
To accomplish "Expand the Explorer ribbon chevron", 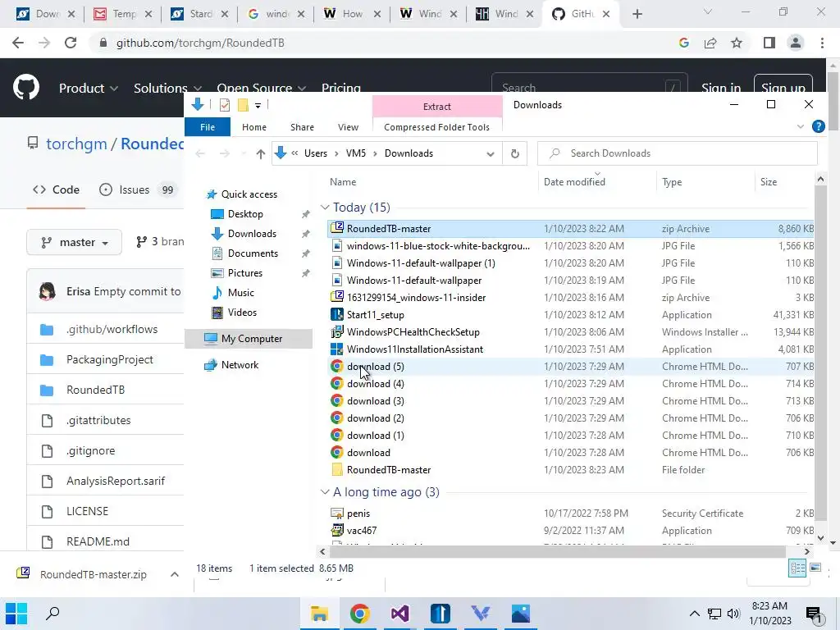I will [801, 127].
